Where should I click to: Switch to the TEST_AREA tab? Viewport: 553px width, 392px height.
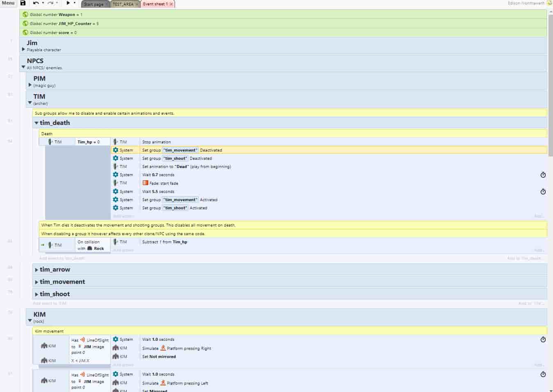[x=123, y=4]
